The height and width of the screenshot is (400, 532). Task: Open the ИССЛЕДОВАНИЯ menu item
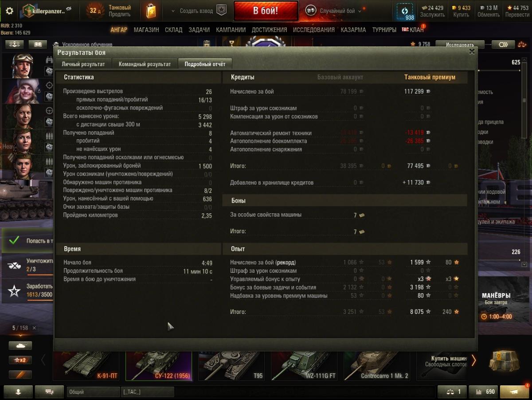tap(314, 30)
